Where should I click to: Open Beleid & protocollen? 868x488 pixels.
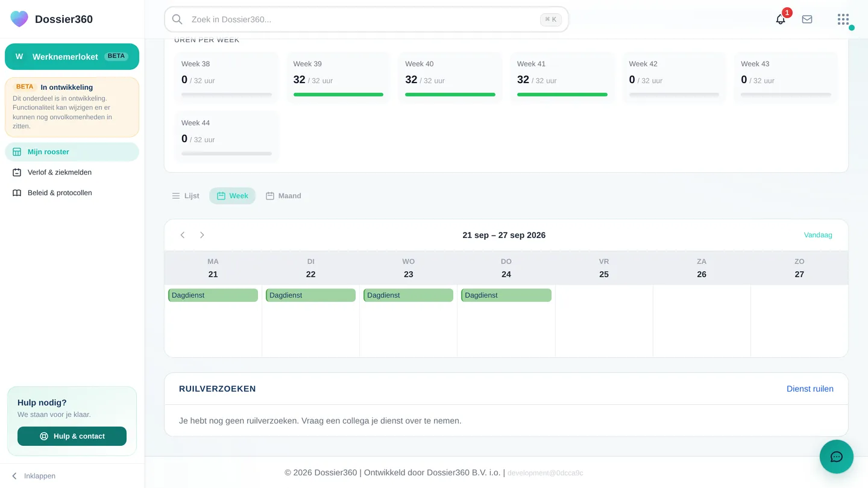click(72, 193)
